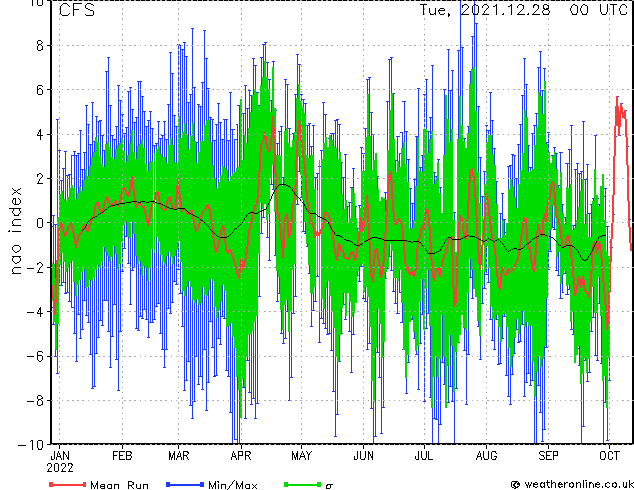Click the y-axis value 4
The height and width of the screenshot is (490, 634).
(x=40, y=134)
